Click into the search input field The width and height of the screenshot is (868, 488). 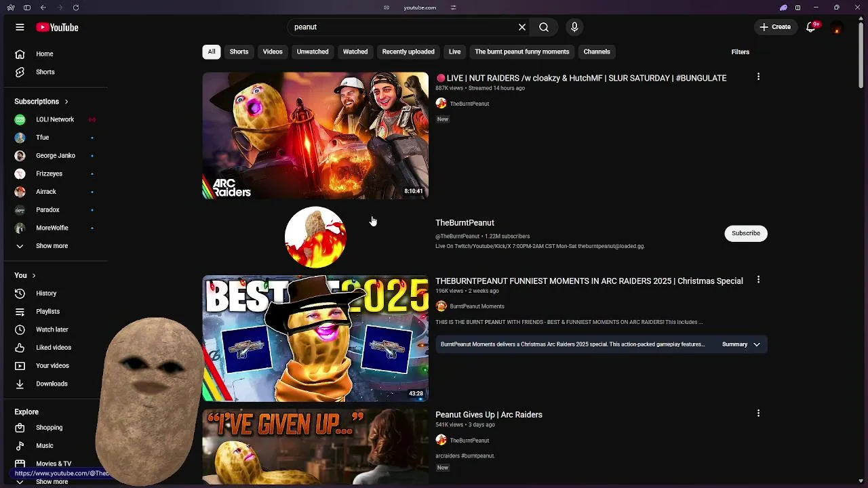[403, 27]
